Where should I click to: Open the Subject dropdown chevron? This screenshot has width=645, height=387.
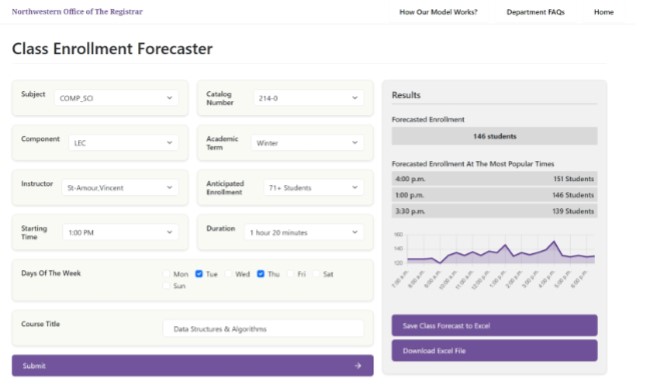tap(169, 98)
